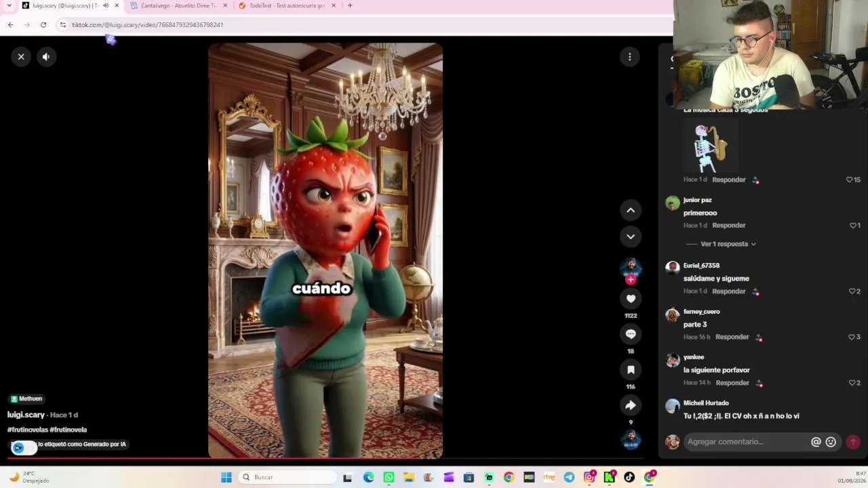Viewport: 868px width, 488px height.
Task: Like Euriel_67358's comment
Action: 852,291
